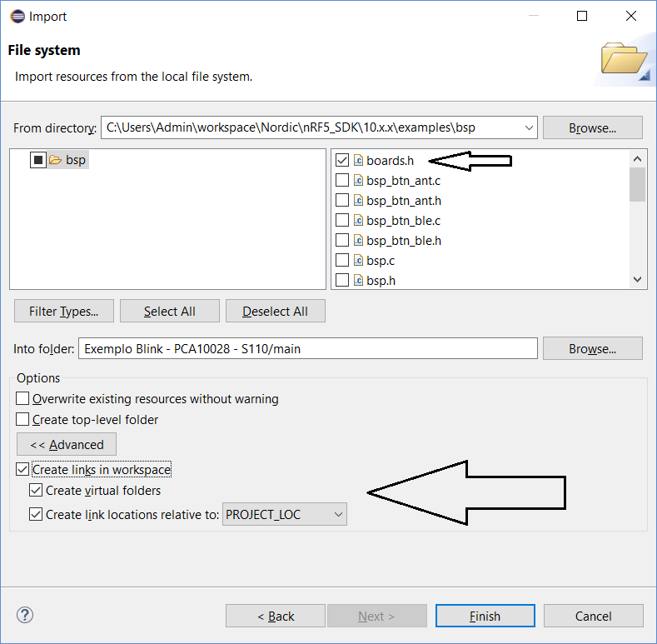Screen dimensions: 657x644
Task: Check the bsp_btn_ble.h checkbox
Action: click(342, 240)
